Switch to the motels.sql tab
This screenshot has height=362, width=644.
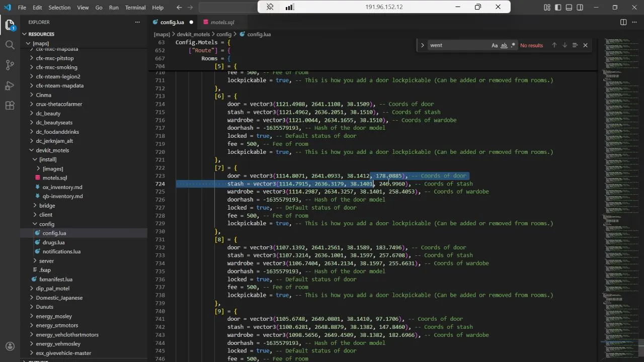point(222,22)
